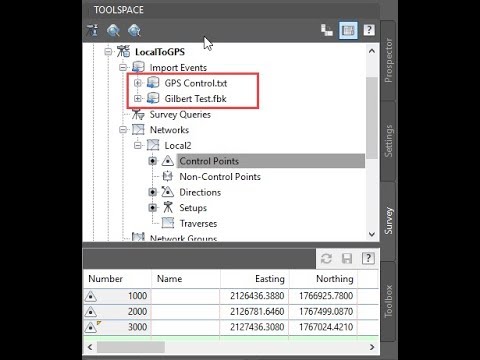The image size is (480, 360).
Task: Click the Gilbert Test.fbk import icon
Action: [x=153, y=98]
